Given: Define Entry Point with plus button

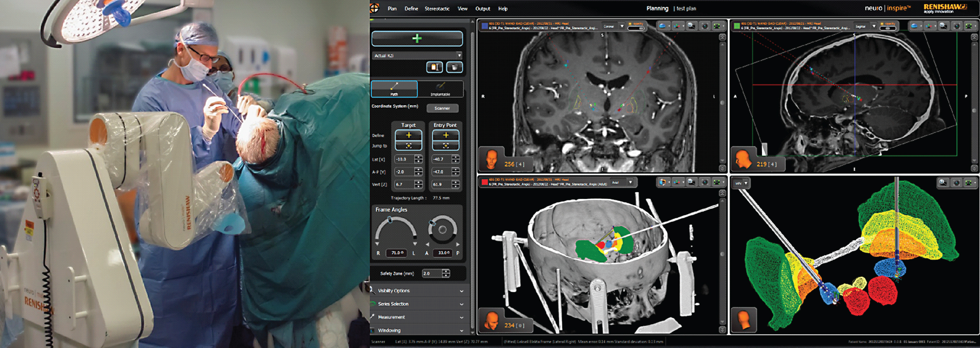Looking at the screenshot, I should 446,135.
